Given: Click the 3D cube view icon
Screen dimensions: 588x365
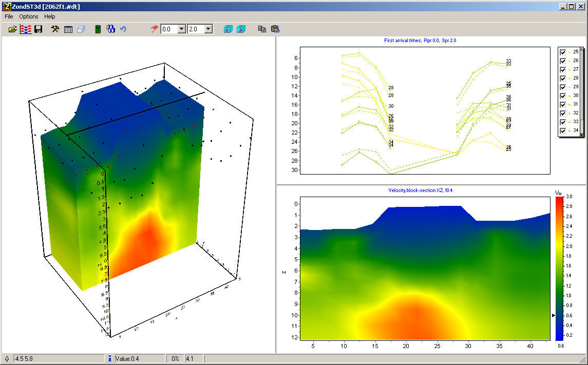Looking at the screenshot, I should click(x=81, y=29).
